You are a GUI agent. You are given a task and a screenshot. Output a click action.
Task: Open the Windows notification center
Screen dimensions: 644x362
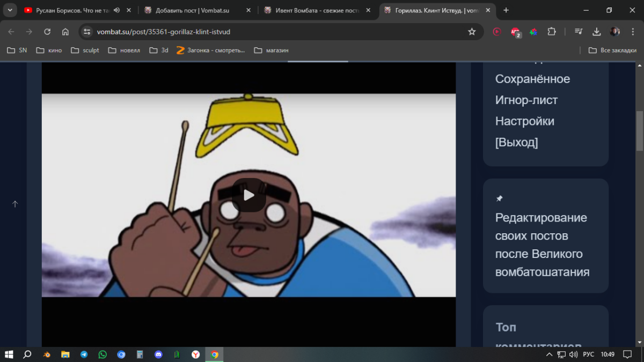click(x=627, y=354)
